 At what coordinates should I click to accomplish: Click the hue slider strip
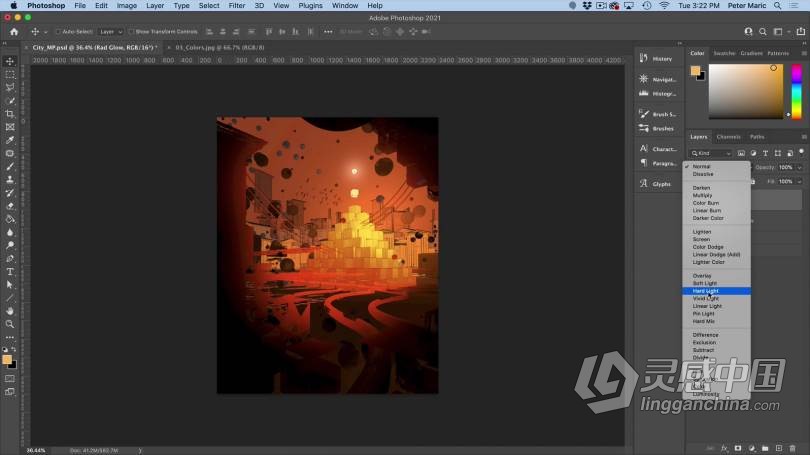(x=797, y=92)
